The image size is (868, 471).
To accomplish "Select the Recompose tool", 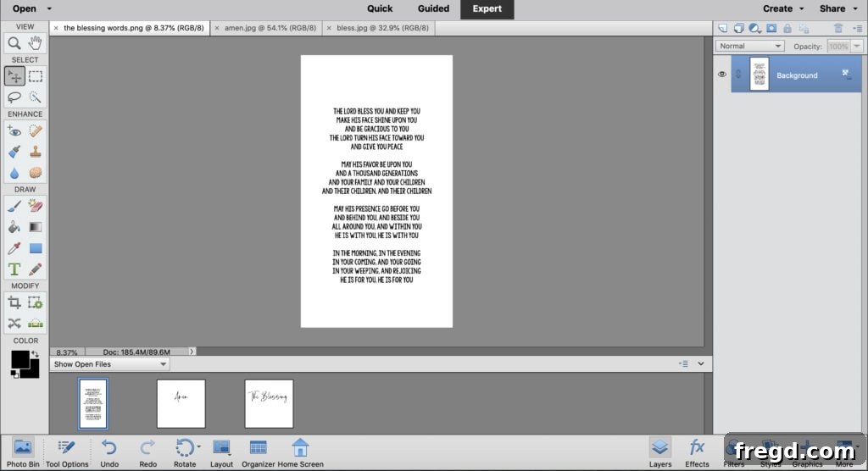I will (x=36, y=302).
